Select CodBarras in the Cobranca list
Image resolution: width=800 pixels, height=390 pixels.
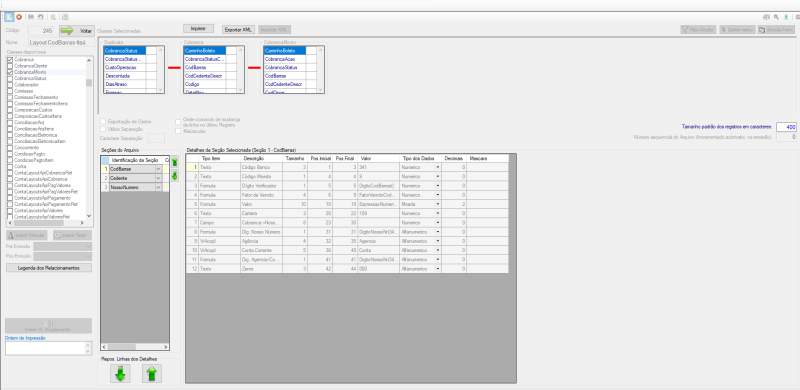coord(205,67)
